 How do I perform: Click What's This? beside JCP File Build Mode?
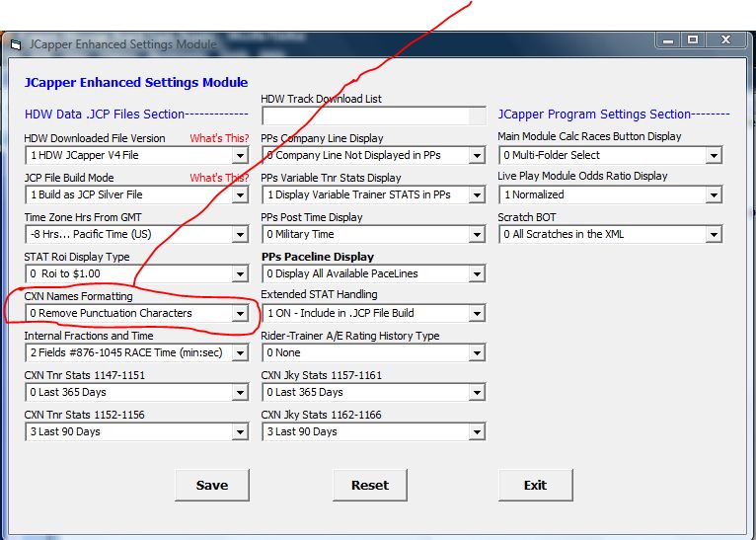[219, 178]
